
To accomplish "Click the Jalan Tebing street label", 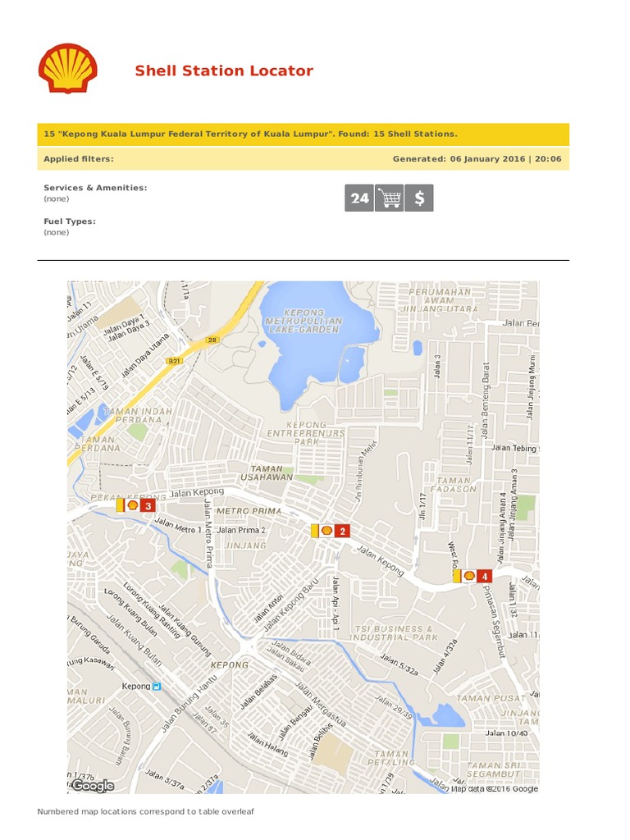I will point(514,448).
